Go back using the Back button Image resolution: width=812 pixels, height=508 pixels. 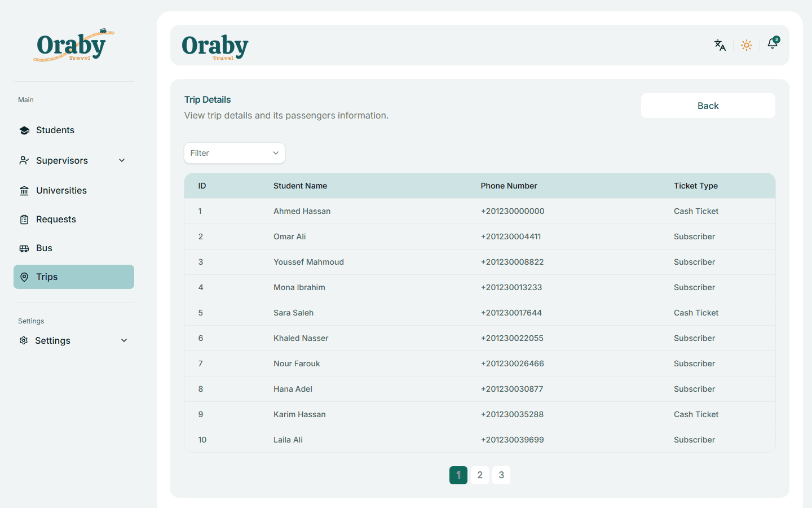708,106
